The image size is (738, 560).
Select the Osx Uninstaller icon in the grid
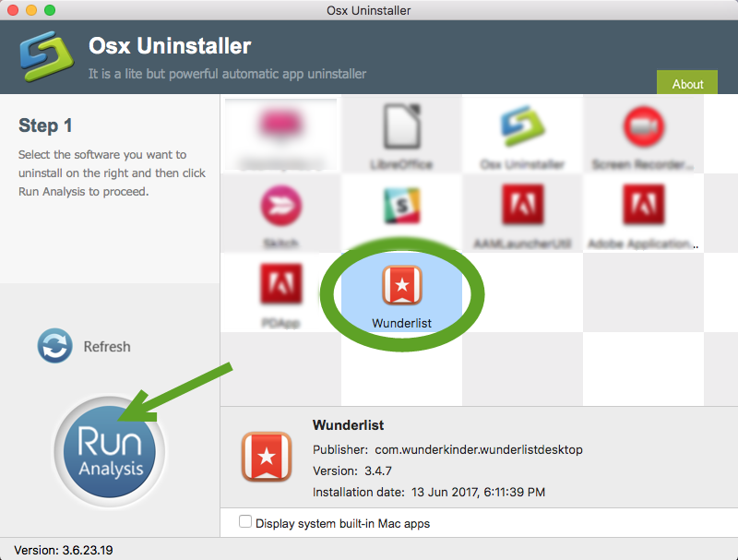click(523, 134)
